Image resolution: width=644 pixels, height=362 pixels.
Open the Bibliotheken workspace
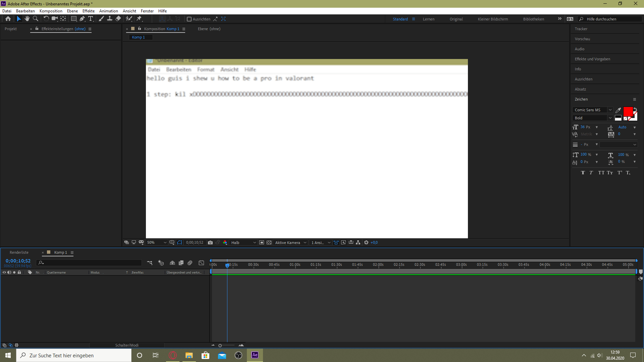coord(533,19)
